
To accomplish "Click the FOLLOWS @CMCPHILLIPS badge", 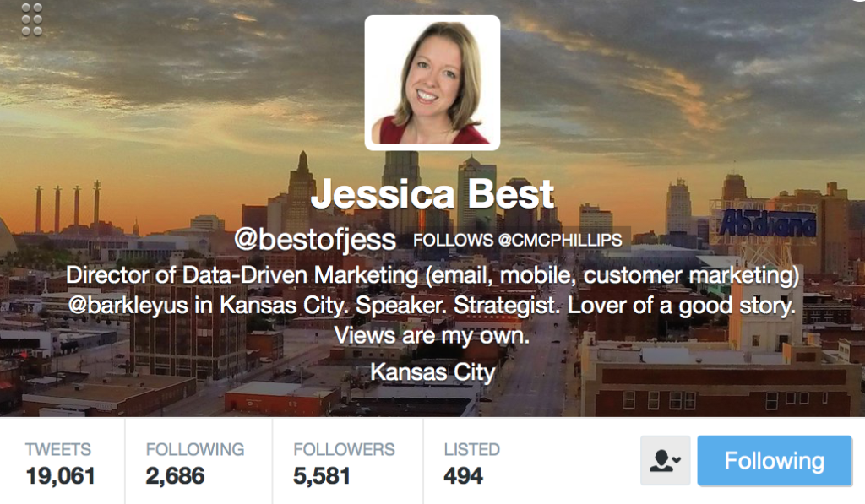I will point(518,241).
